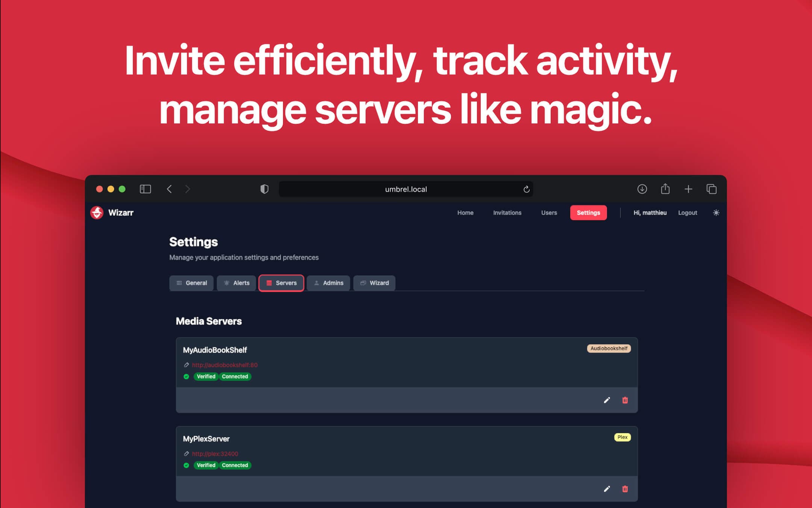Reload the umbrel.local page
The image size is (812, 508).
click(526, 189)
